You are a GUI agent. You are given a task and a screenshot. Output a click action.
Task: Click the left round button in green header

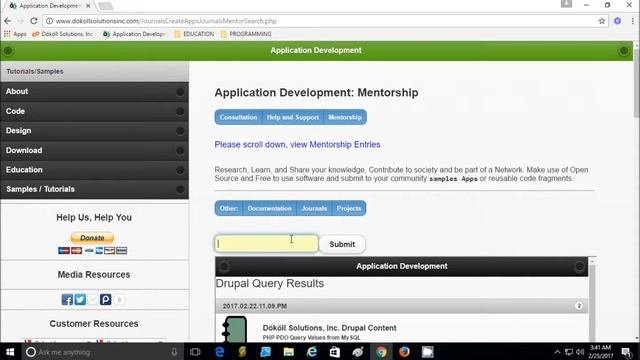point(8,51)
